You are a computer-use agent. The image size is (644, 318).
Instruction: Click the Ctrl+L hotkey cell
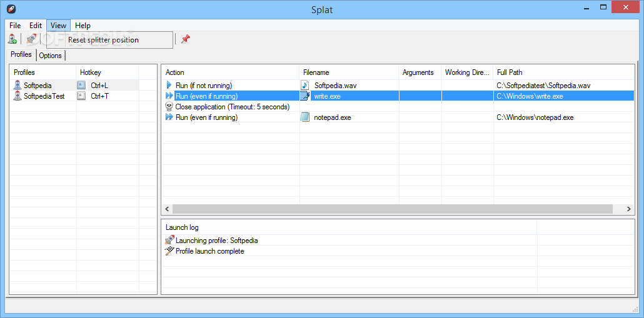pyautogui.click(x=108, y=86)
